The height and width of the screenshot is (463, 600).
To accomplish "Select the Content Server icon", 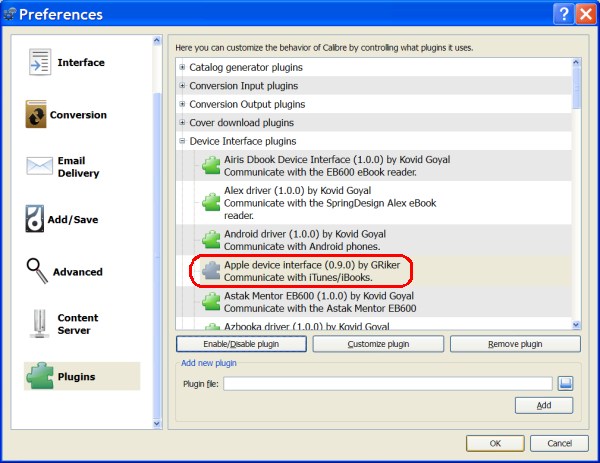I will pyautogui.click(x=39, y=324).
